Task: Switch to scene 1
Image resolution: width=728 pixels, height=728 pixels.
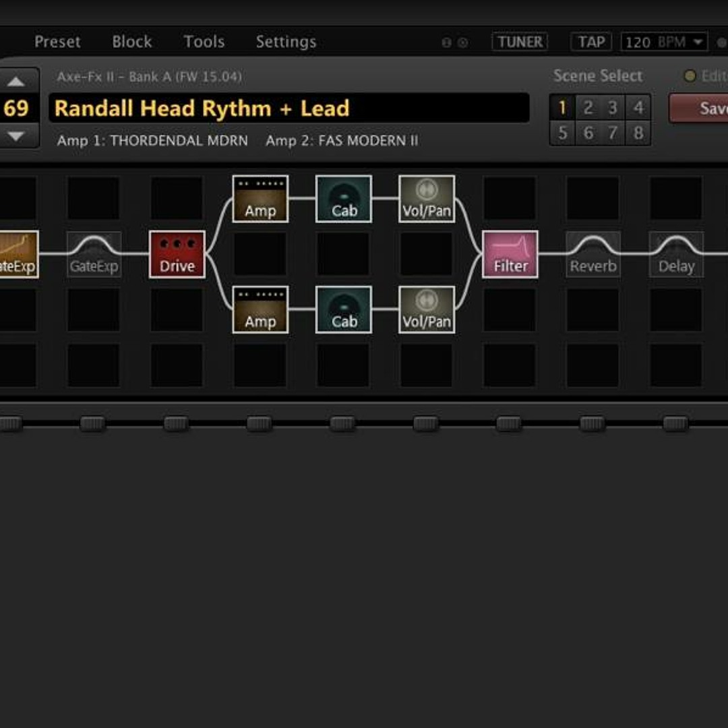Action: coord(562,107)
